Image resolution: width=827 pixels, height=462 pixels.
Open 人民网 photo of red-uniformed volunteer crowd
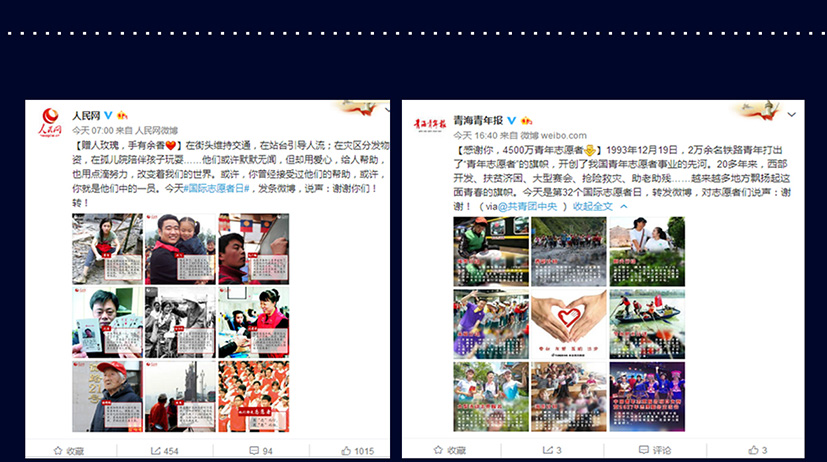[254, 396]
